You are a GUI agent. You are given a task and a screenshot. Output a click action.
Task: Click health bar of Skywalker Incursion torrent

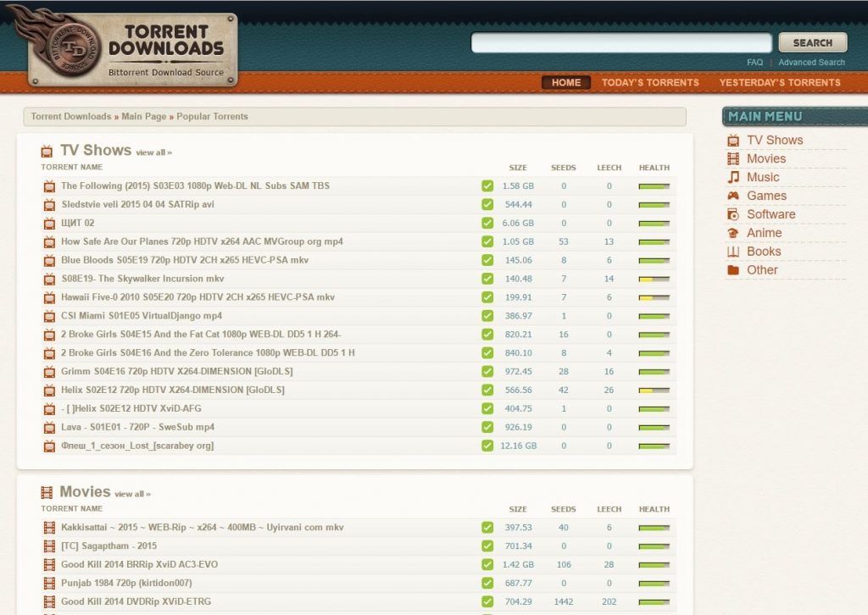coord(654,280)
